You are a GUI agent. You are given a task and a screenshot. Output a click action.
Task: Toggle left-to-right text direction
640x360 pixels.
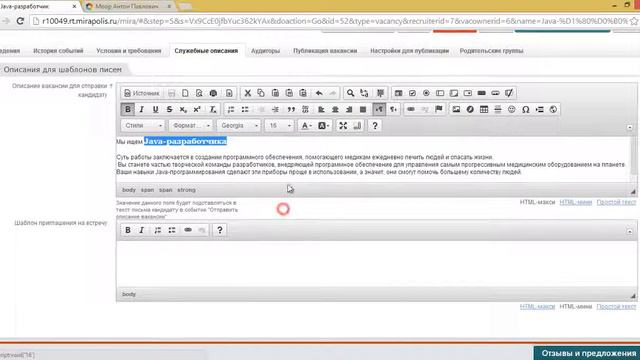point(379,109)
